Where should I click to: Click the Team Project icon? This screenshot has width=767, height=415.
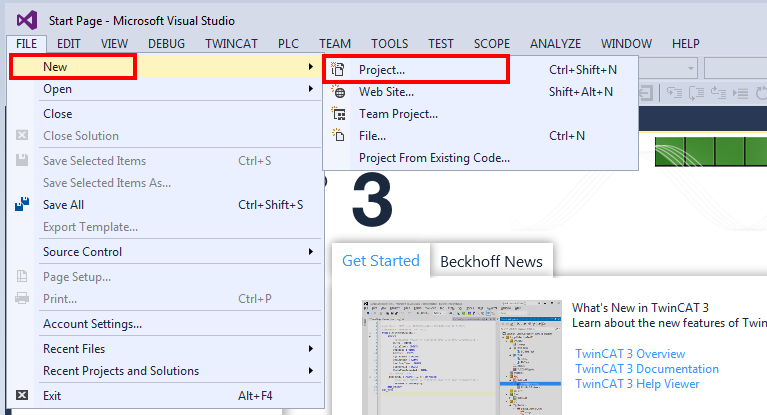(x=338, y=114)
